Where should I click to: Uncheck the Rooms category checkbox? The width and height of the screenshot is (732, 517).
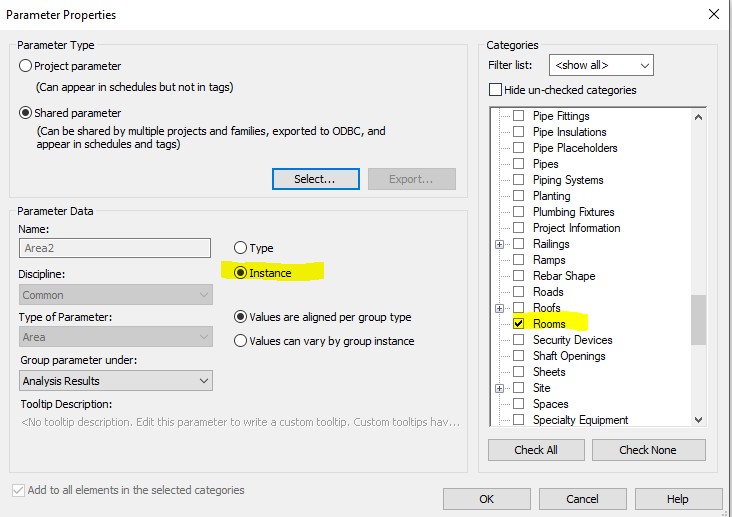tap(518, 324)
